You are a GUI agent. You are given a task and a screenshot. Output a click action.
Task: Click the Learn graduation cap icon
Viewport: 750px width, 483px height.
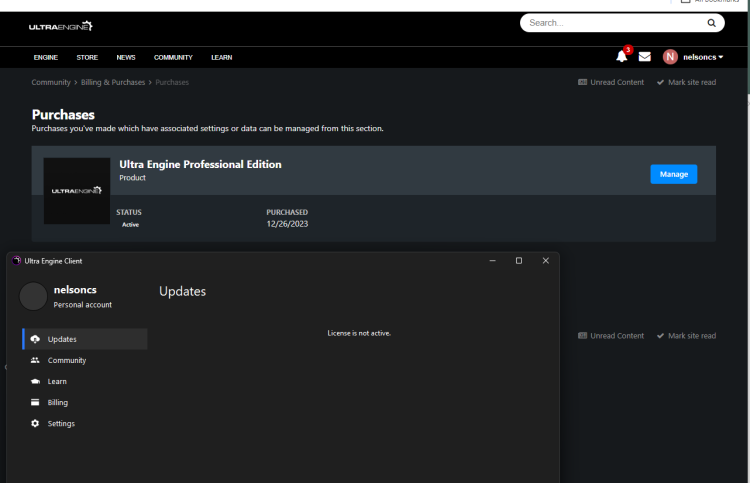pos(35,381)
